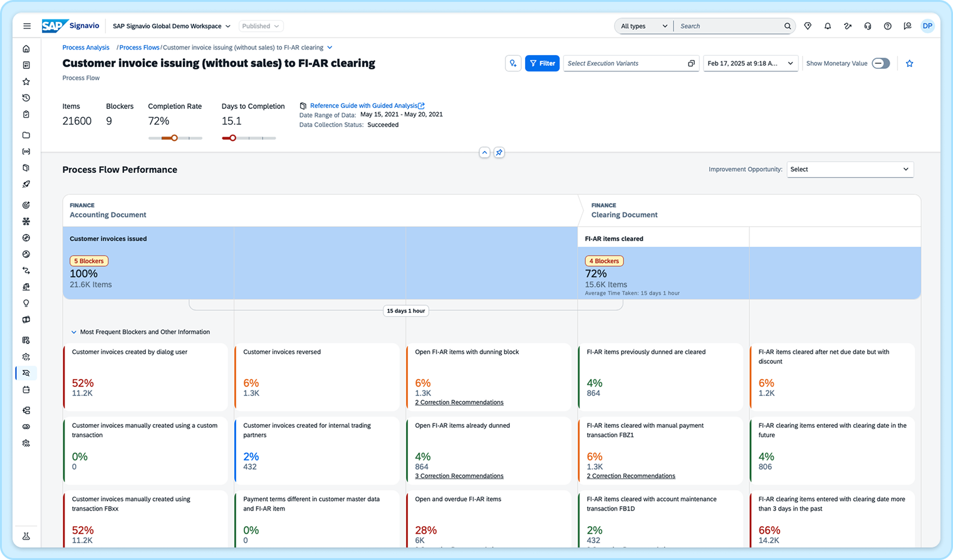This screenshot has height=560, width=953.
Task: Click the Days to Completion slider handle
Action: pyautogui.click(x=232, y=138)
